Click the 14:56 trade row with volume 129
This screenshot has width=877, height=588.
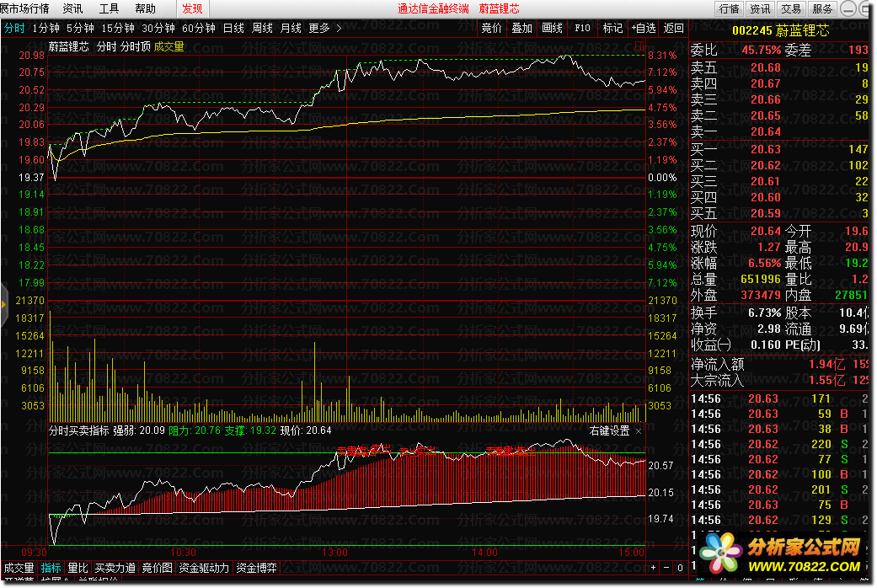click(x=778, y=520)
